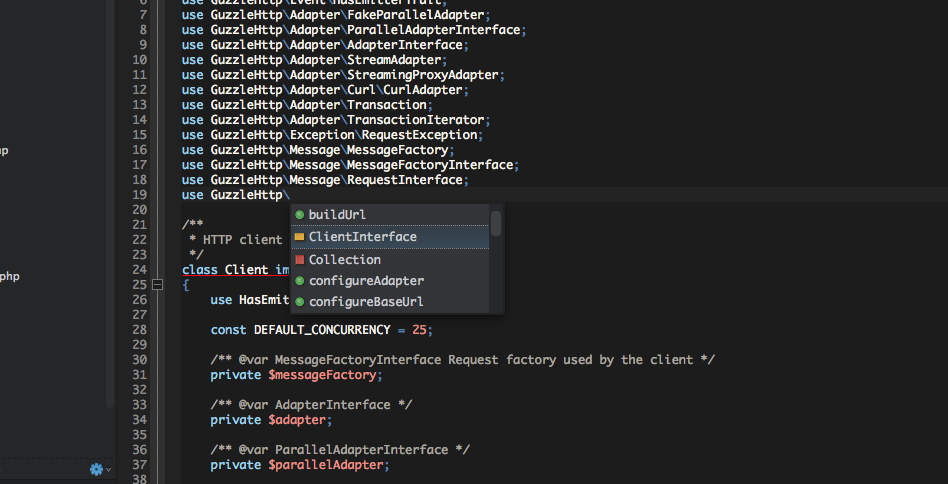Click the red icon beside Collection
This screenshot has height=484, width=948.
coord(300,260)
